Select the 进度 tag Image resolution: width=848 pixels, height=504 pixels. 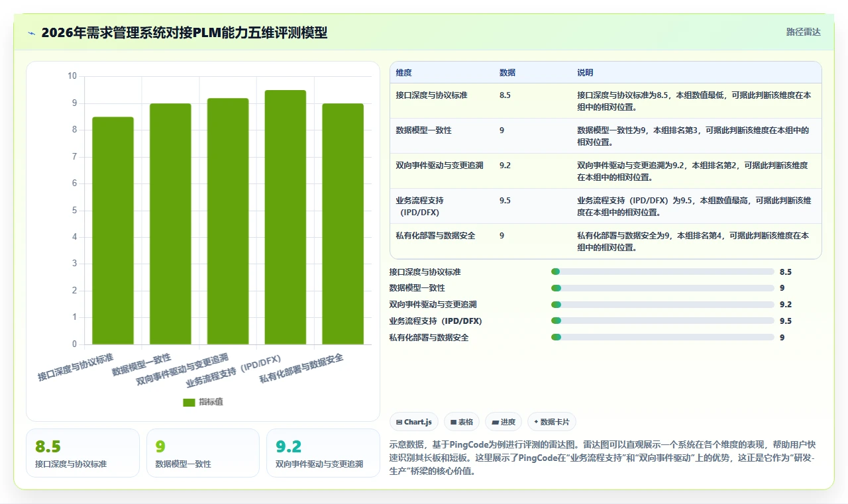coord(503,422)
